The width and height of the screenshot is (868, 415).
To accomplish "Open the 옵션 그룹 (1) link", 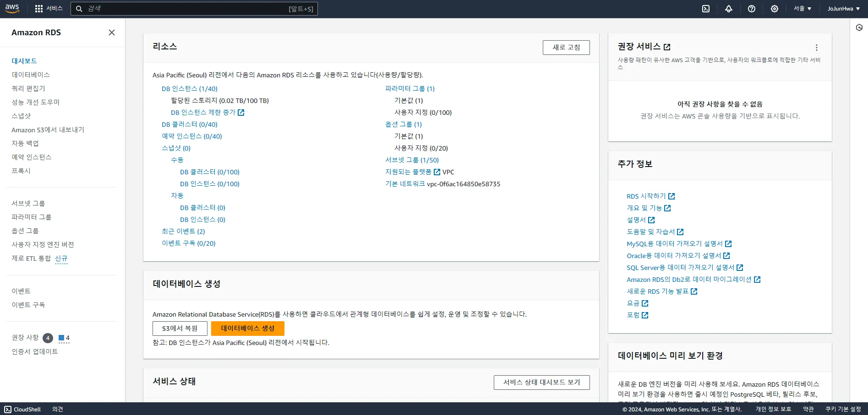I will click(x=404, y=124).
